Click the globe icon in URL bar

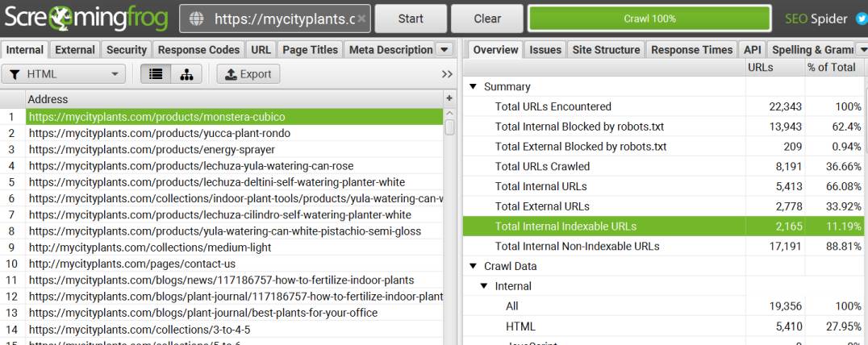coord(197,19)
